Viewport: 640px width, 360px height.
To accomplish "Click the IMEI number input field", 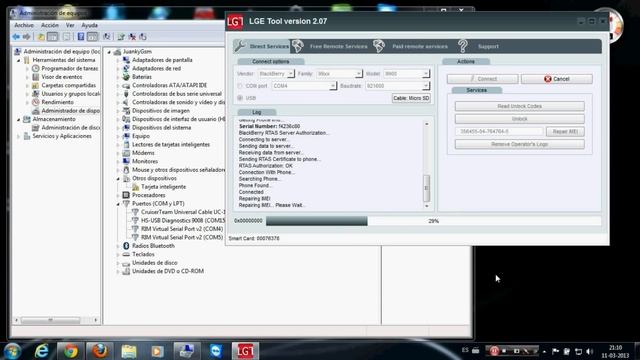I will [499, 131].
